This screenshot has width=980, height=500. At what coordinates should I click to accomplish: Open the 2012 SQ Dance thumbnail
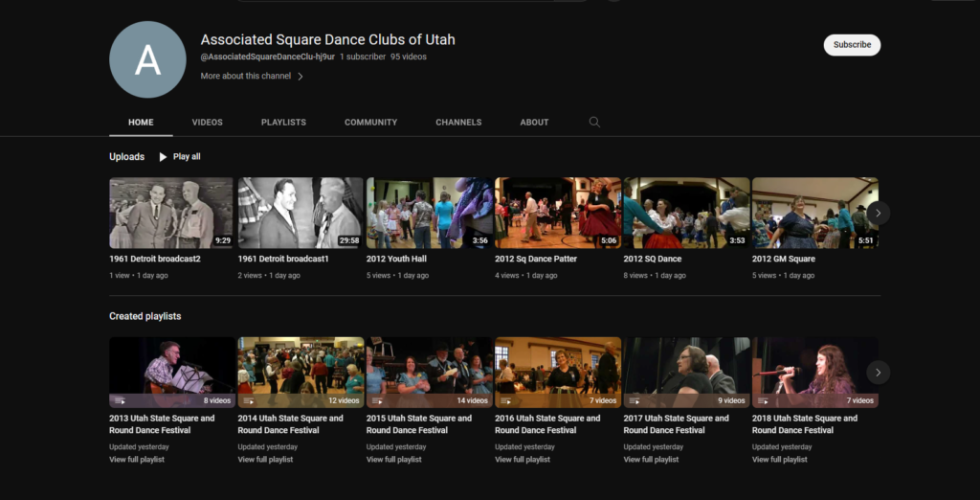point(686,213)
